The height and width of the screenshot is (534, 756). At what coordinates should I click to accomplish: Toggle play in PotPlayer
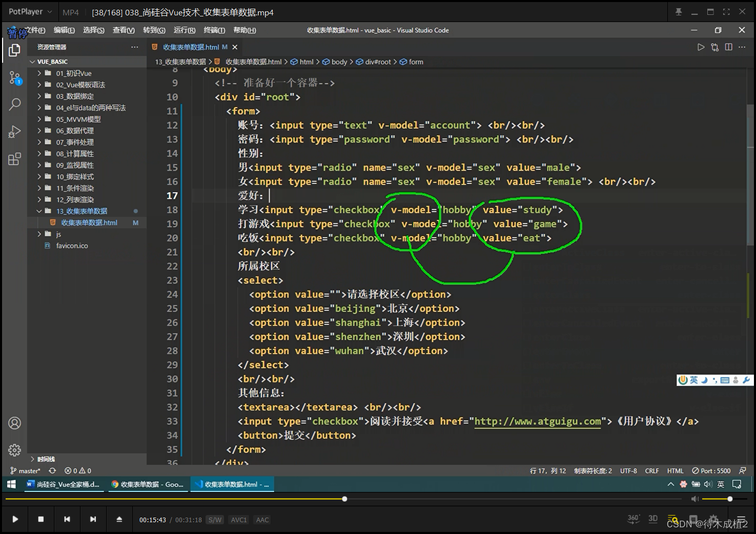point(15,519)
